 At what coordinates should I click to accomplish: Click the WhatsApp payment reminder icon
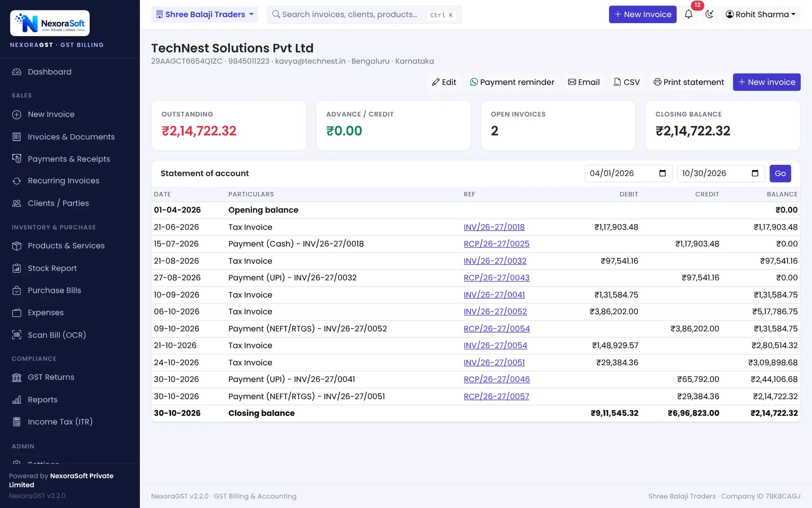coord(473,82)
